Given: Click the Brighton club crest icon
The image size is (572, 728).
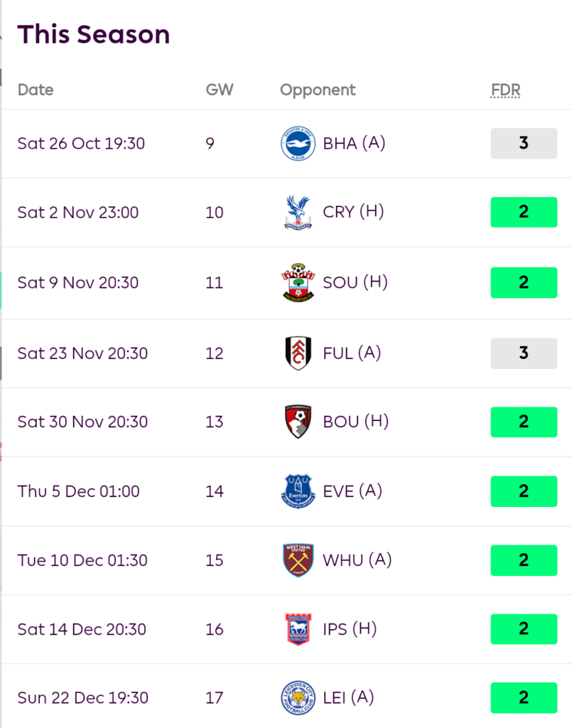Looking at the screenshot, I should point(298,144).
